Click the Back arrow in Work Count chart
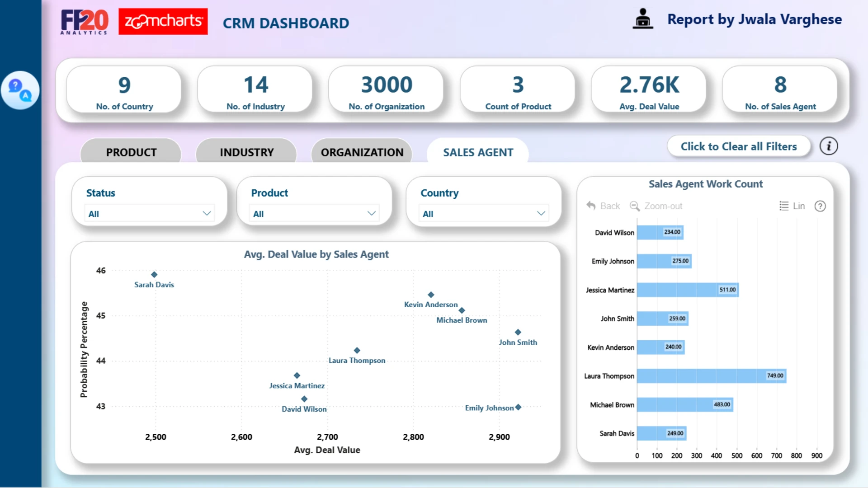Viewport: 868px width, 488px height. tap(591, 206)
